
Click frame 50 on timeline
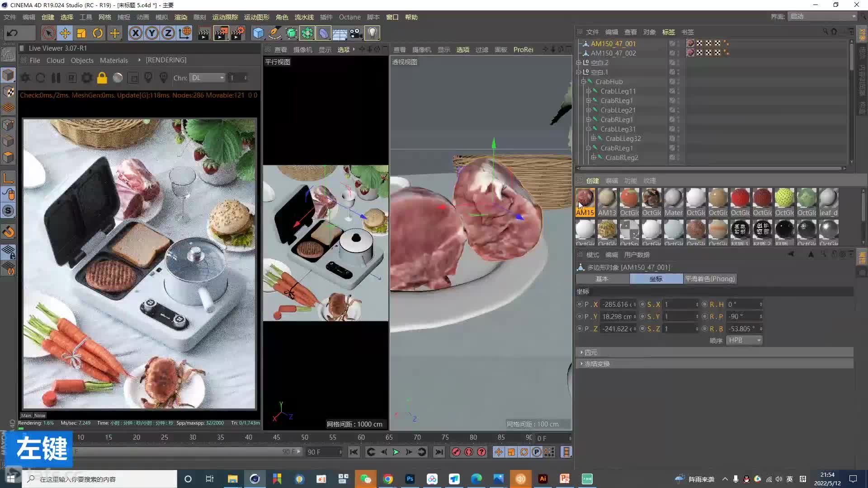point(305,437)
